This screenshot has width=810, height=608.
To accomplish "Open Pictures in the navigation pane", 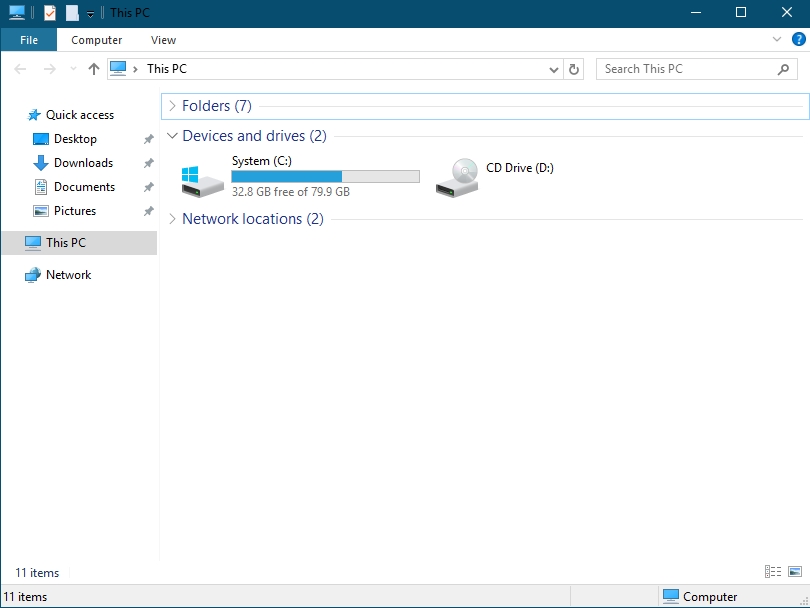I will pos(75,211).
